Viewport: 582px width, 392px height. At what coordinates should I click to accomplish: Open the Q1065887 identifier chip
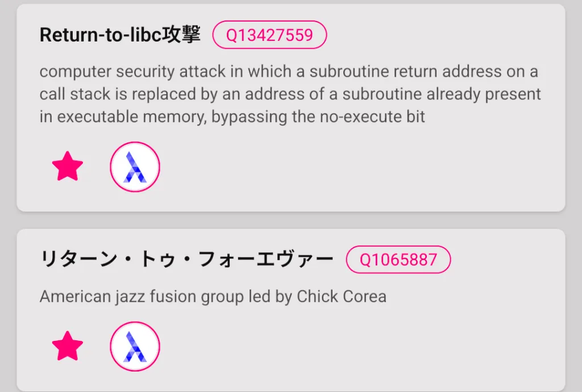pos(398,260)
